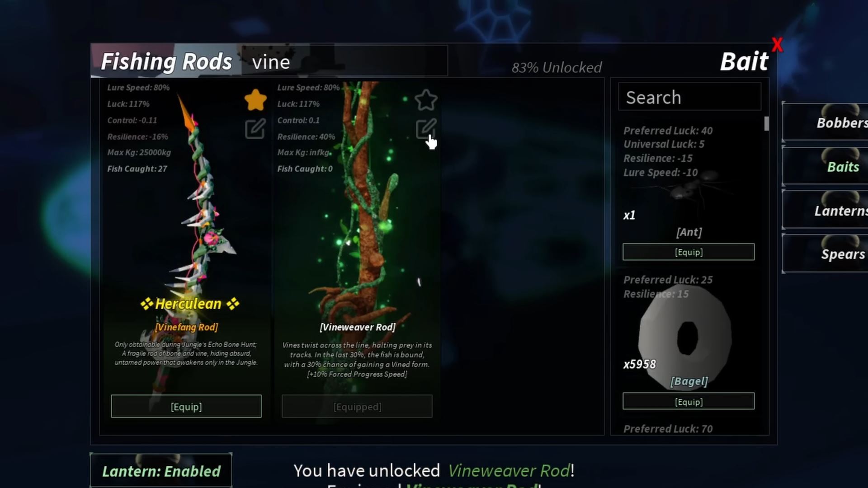Toggle the Lantern: Enabled button
This screenshot has height=488, width=868.
point(161,471)
